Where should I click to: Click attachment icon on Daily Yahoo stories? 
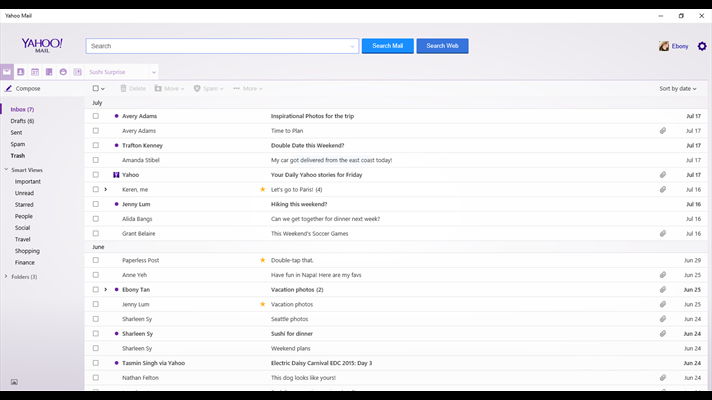663,175
